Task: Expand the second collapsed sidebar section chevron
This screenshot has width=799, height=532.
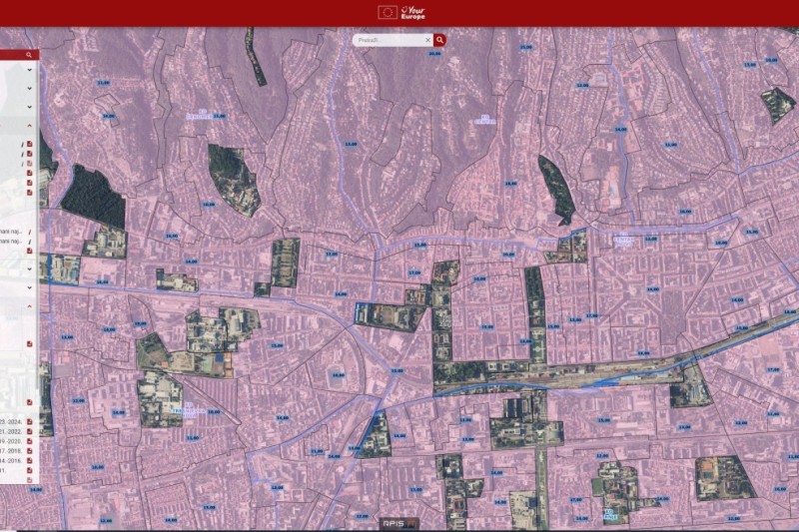Action: coord(29,88)
